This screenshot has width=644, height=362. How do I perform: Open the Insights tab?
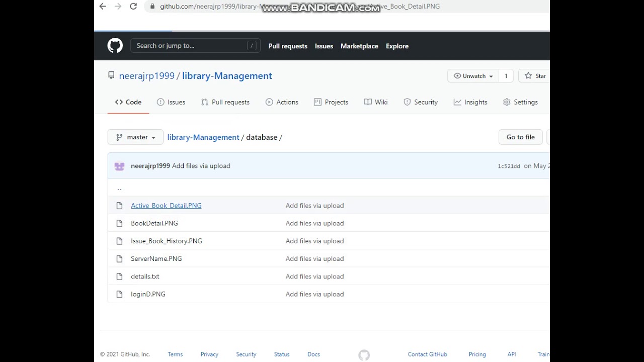click(470, 102)
